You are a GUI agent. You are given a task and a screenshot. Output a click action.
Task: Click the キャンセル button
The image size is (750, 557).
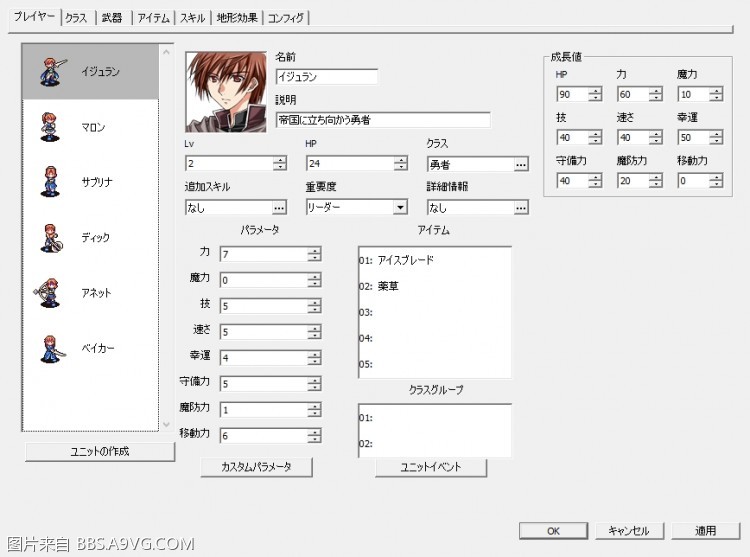point(629,531)
